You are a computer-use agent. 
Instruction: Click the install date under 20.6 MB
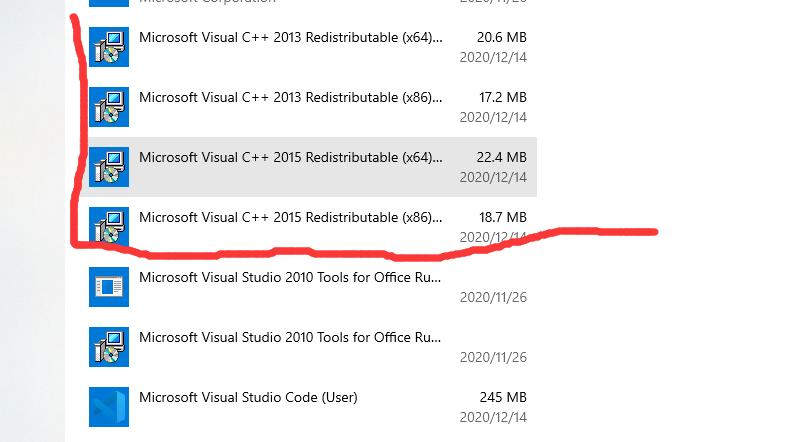coord(493,57)
